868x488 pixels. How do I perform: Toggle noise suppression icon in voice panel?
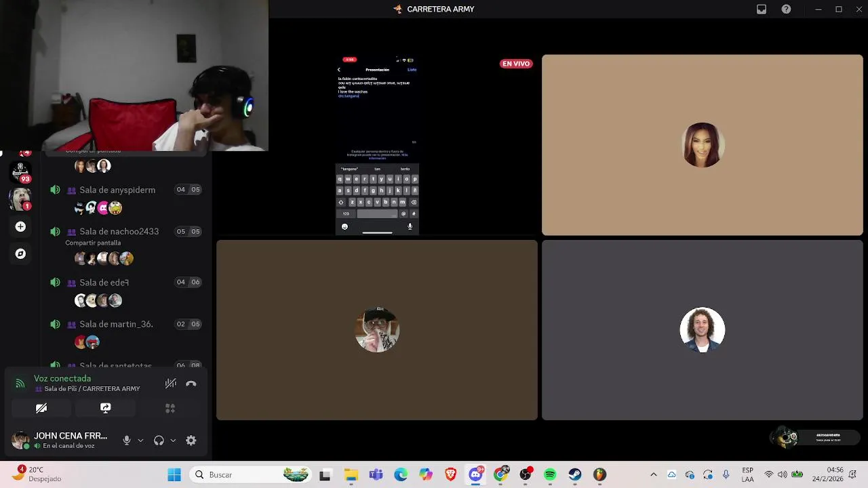(171, 384)
